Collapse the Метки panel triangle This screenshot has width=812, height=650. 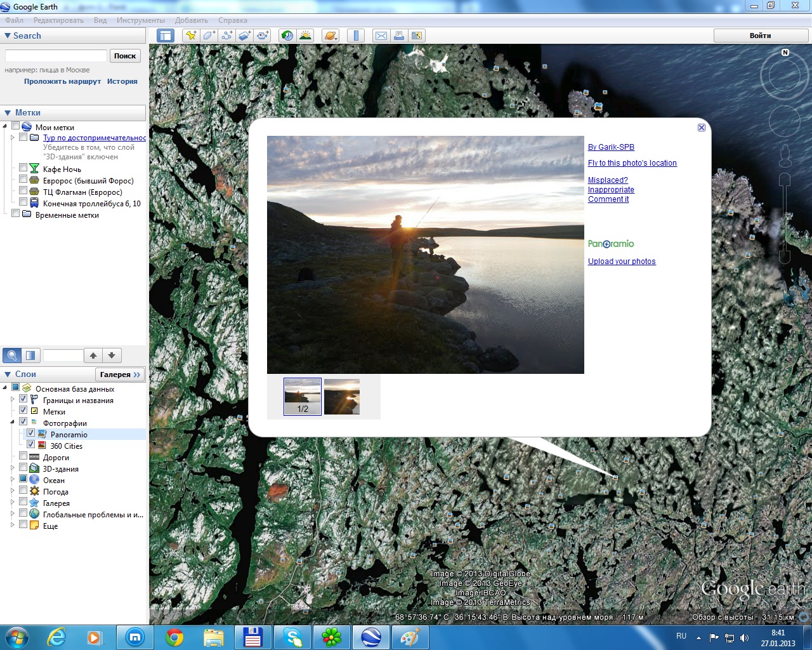click(x=8, y=112)
